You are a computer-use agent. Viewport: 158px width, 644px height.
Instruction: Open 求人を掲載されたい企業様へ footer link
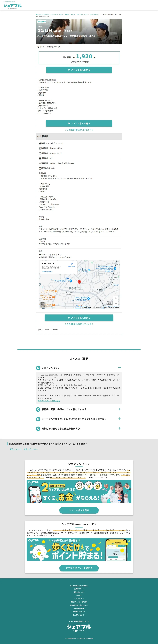[x=79, y=585]
